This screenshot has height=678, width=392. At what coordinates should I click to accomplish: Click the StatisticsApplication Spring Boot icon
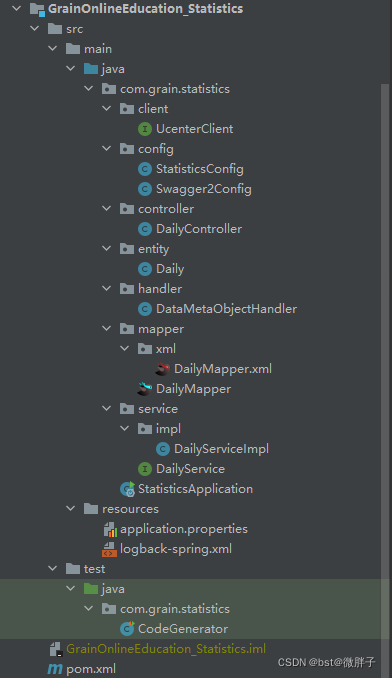pos(127,489)
